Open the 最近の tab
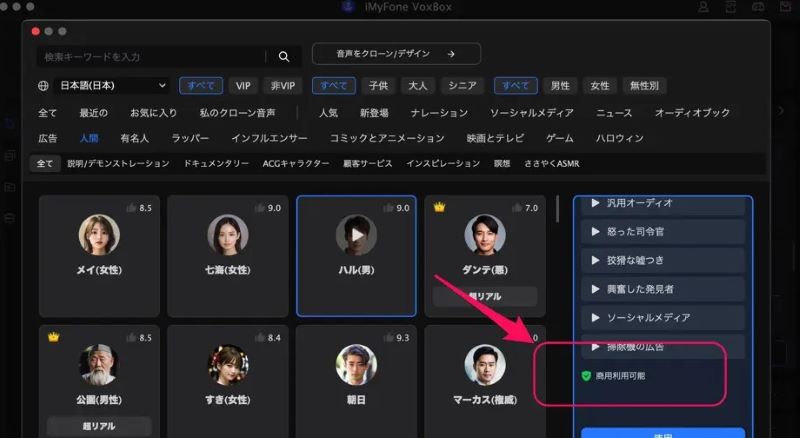The image size is (800, 438). coord(93,113)
